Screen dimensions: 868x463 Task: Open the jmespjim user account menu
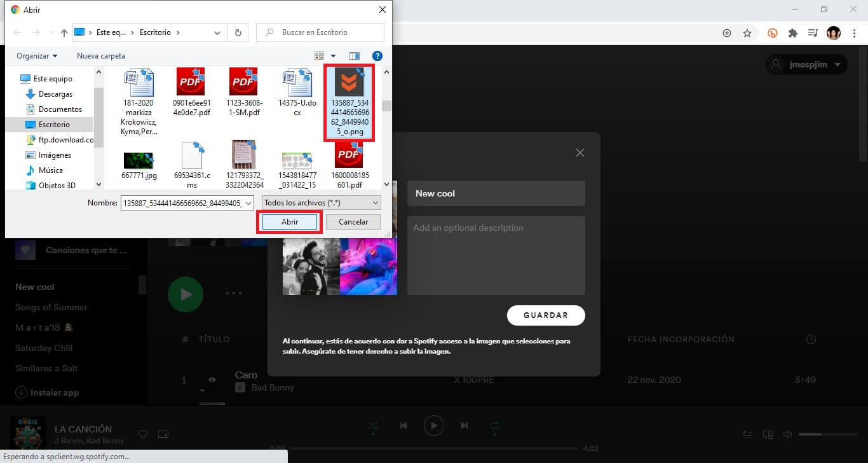point(806,64)
